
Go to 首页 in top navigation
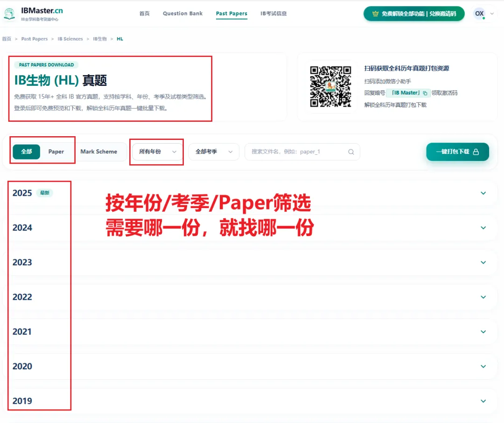pyautogui.click(x=144, y=14)
